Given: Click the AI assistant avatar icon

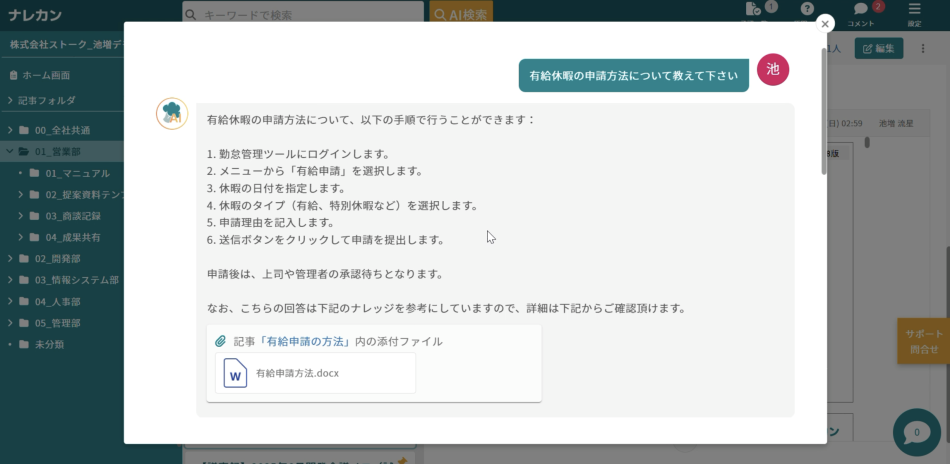Looking at the screenshot, I should tap(172, 114).
